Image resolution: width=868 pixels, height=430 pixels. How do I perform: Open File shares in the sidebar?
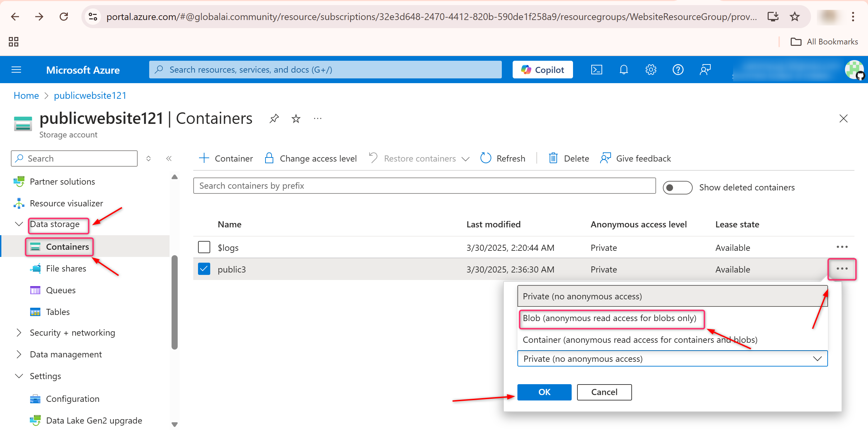pyautogui.click(x=66, y=268)
